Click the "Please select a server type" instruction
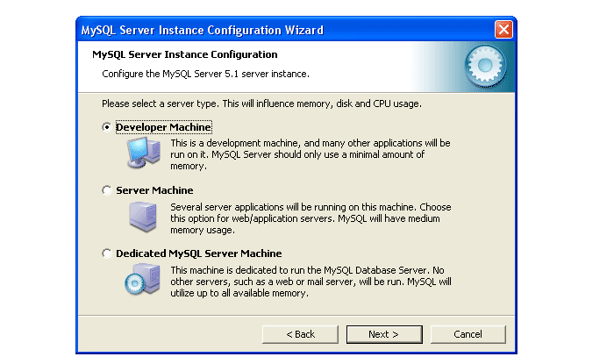 click(261, 103)
